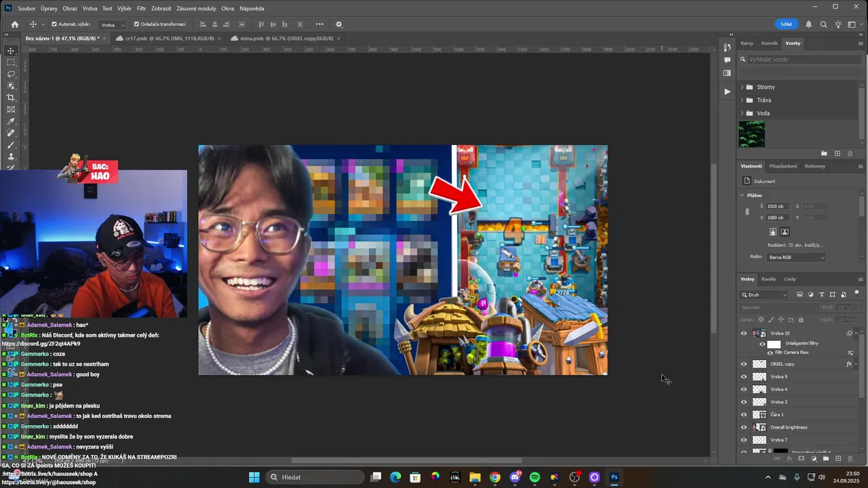
Task: Switch to the mina.psdc document tab
Action: click(x=286, y=39)
